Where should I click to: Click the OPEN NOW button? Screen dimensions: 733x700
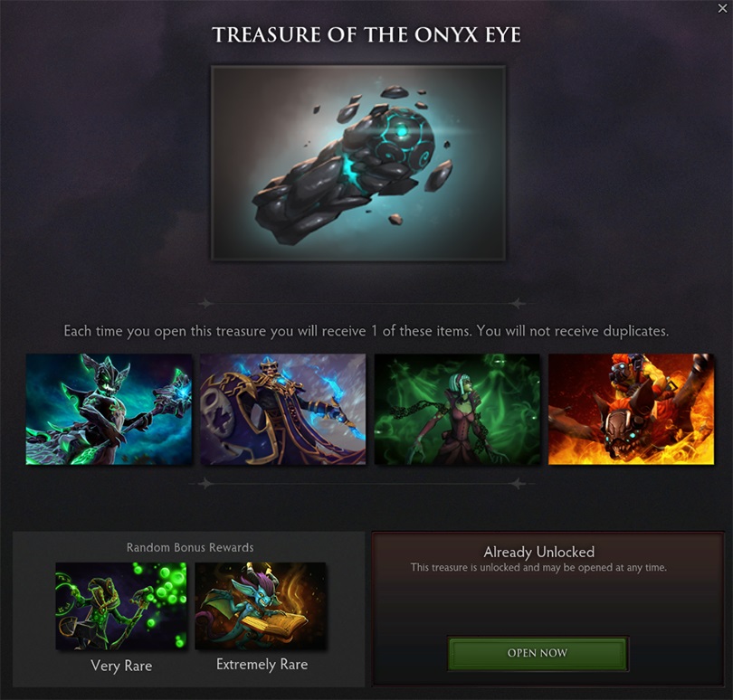click(x=538, y=653)
